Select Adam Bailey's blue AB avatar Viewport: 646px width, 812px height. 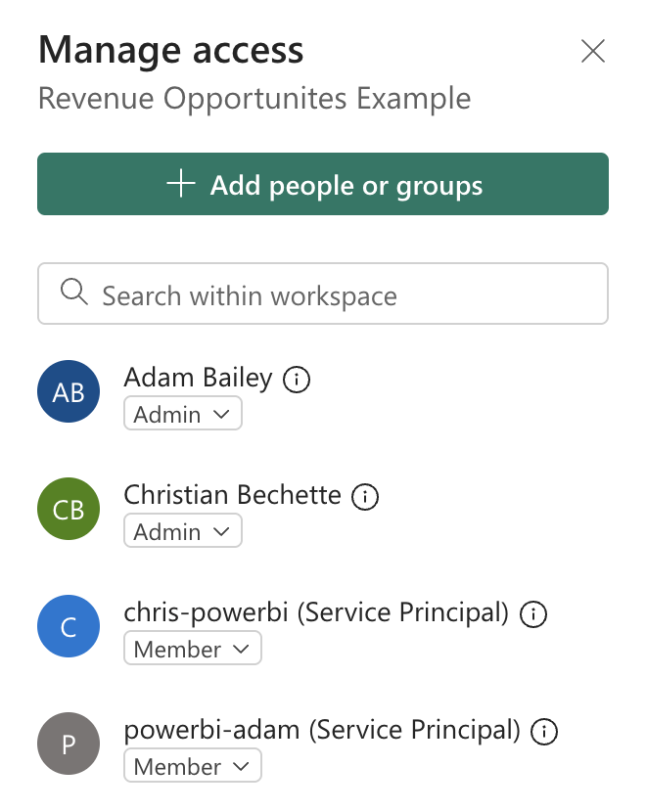(69, 391)
